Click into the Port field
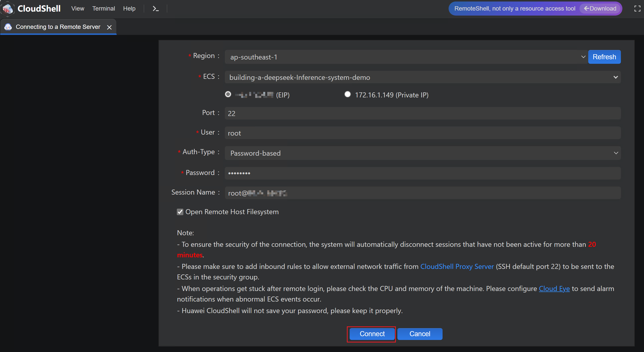 coord(423,113)
